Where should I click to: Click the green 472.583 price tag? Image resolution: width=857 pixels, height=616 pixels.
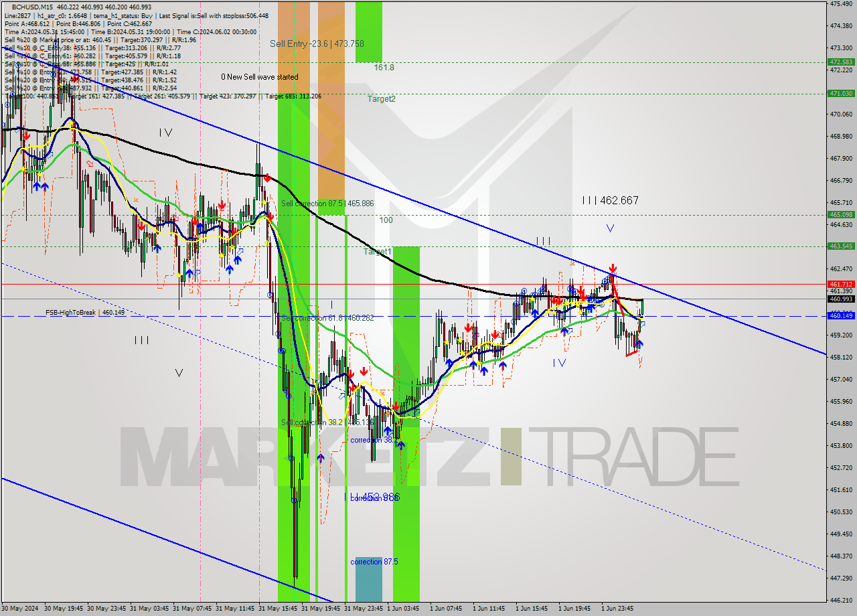point(841,62)
